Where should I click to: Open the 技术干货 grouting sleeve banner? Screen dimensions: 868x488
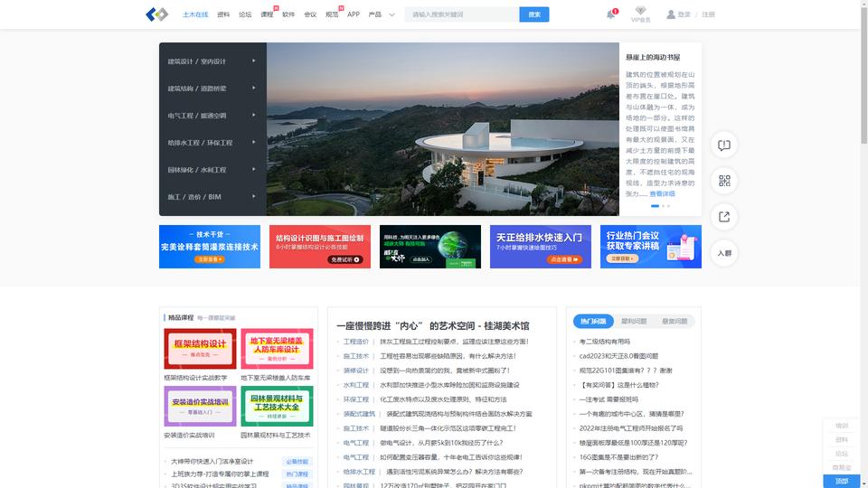coord(210,247)
